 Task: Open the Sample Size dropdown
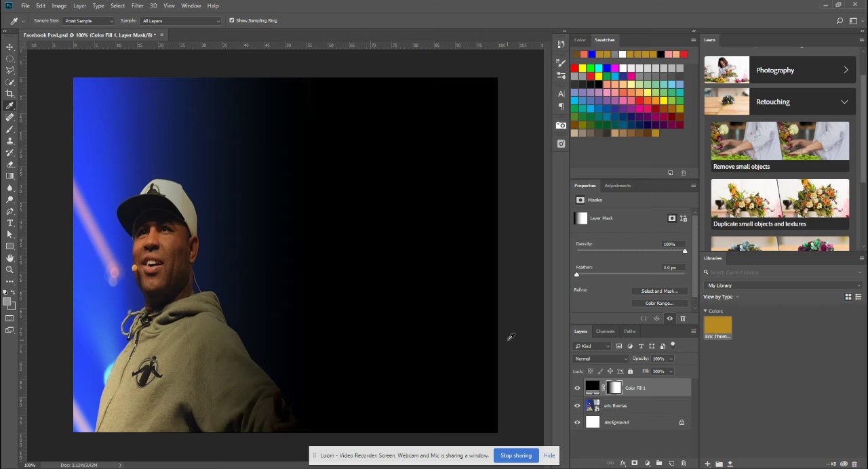coord(88,21)
